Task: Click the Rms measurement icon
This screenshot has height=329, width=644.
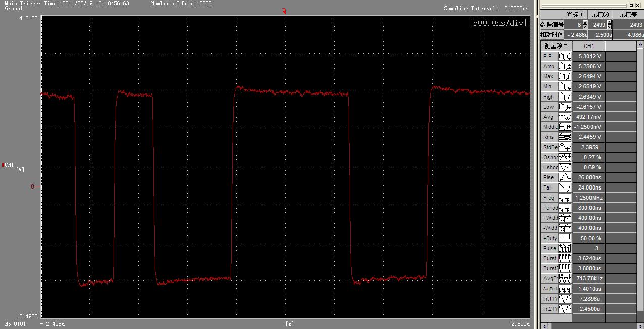Action: pos(565,137)
